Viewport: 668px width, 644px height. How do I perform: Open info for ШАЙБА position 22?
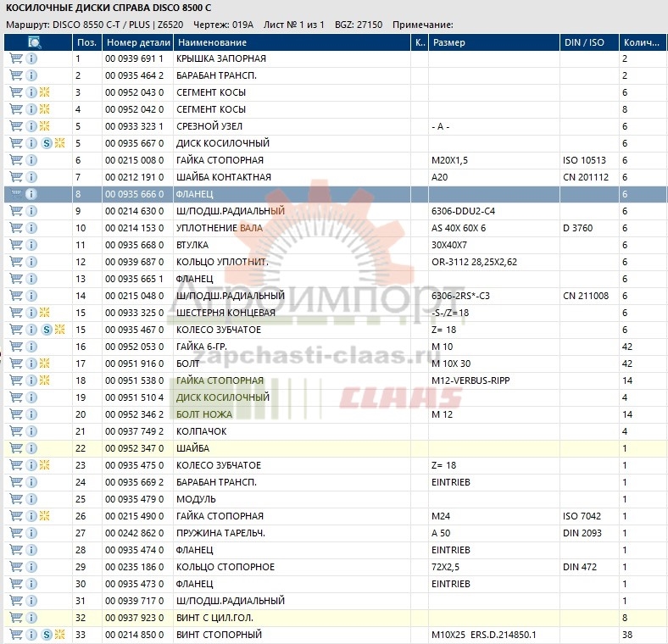tap(31, 448)
